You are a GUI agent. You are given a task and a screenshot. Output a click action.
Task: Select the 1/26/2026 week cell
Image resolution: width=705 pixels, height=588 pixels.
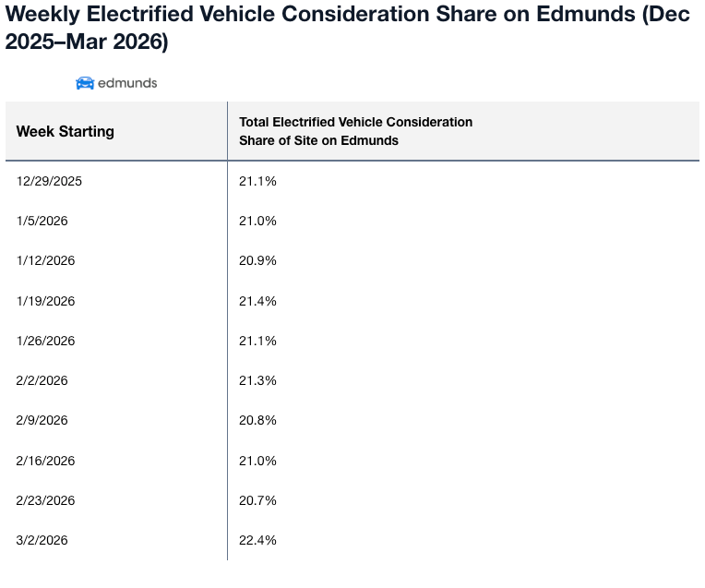pos(46,341)
